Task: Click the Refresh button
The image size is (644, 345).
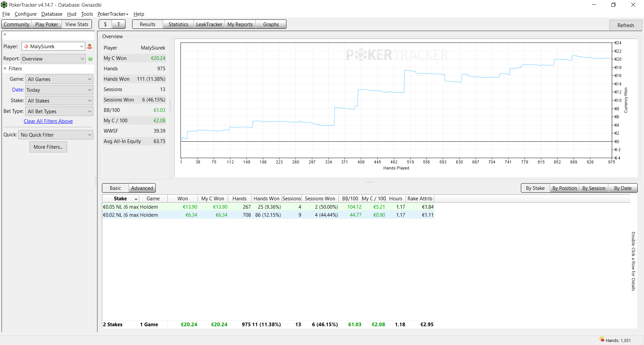Action: [x=626, y=25]
